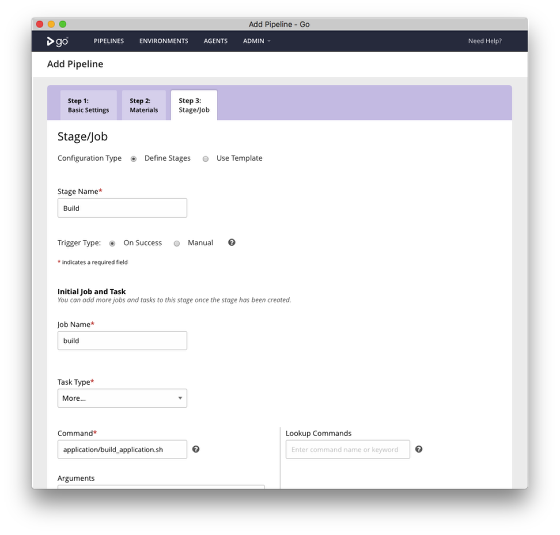Click help icon beside Lookup Commands field
Image resolution: width=560 pixels, height=535 pixels.
[x=419, y=449]
